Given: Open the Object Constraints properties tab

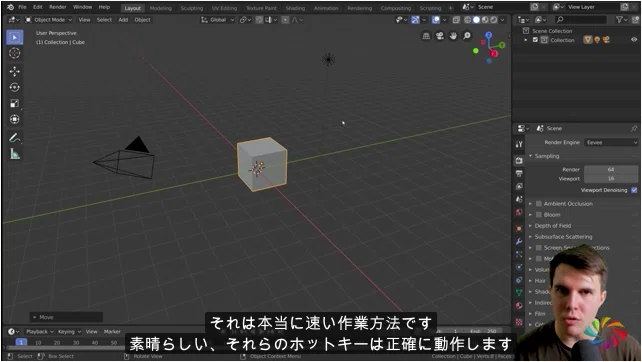Looking at the screenshot, I should click(519, 280).
